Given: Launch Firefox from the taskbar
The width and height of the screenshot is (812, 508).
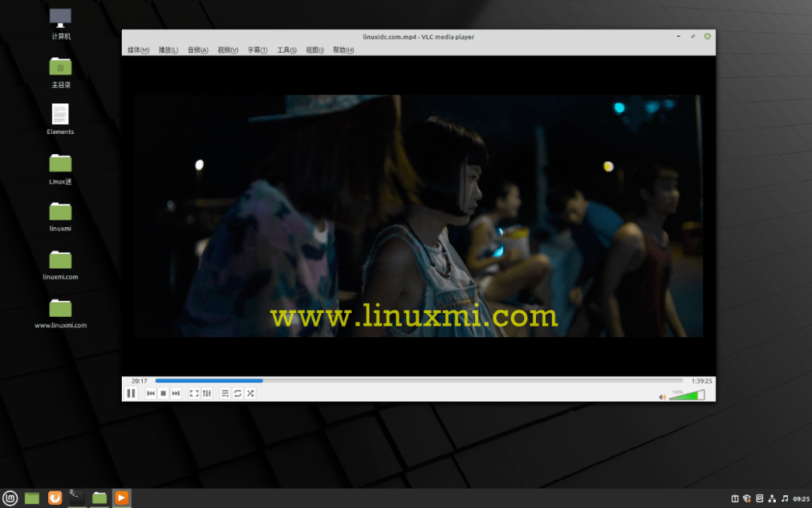Looking at the screenshot, I should click(x=54, y=497).
